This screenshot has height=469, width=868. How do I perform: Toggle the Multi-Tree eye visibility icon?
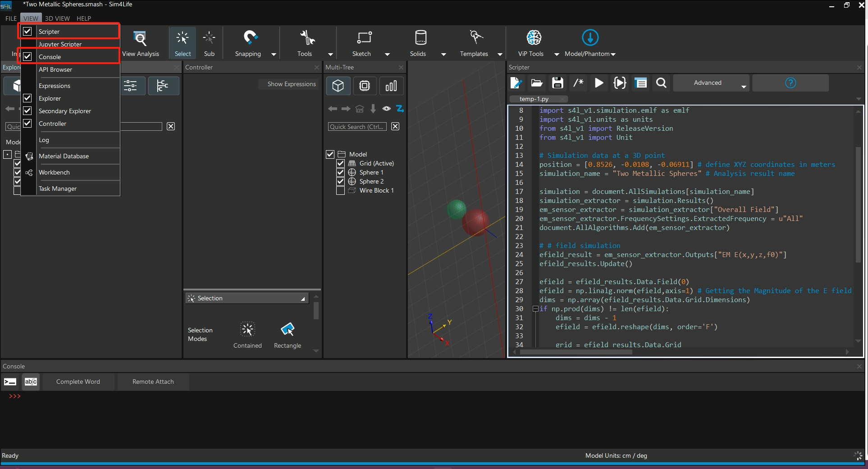click(386, 109)
